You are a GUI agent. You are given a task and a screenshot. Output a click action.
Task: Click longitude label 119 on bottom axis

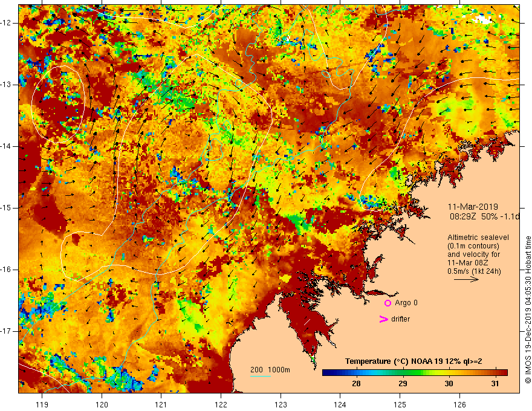(42, 404)
